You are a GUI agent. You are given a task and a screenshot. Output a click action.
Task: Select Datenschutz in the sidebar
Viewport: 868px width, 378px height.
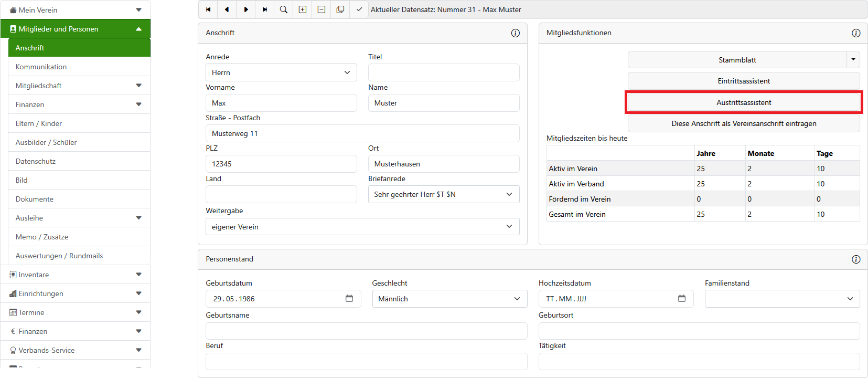(x=36, y=161)
